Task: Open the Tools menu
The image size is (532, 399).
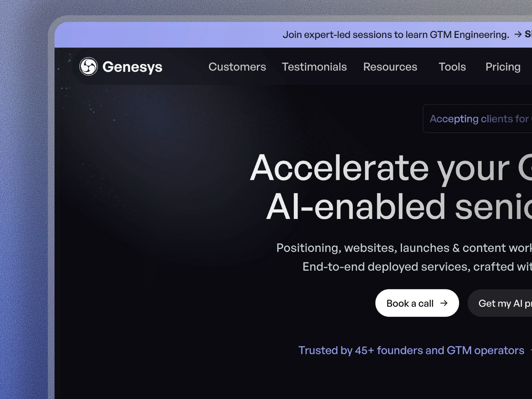Action: (x=452, y=67)
